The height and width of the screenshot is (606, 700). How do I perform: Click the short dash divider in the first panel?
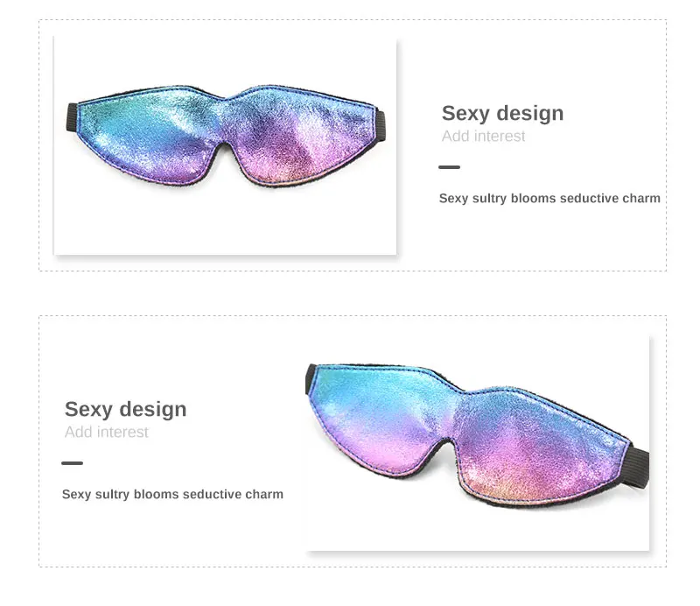pos(449,167)
